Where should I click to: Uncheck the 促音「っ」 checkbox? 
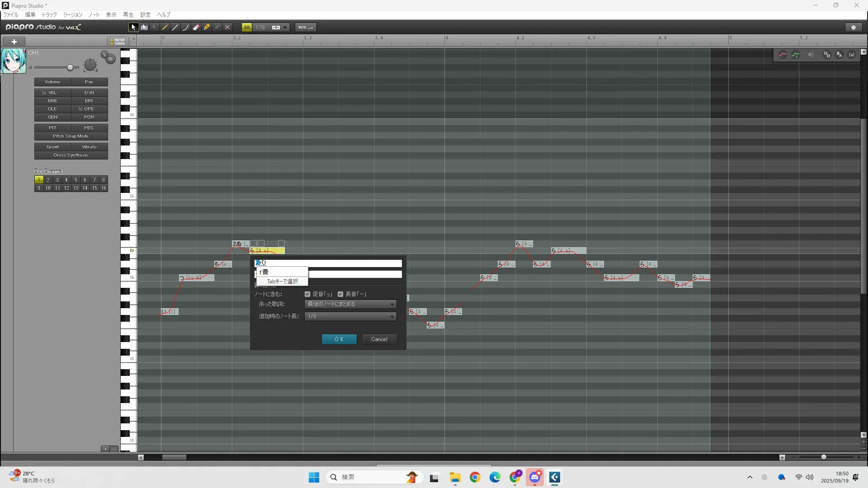pos(307,294)
